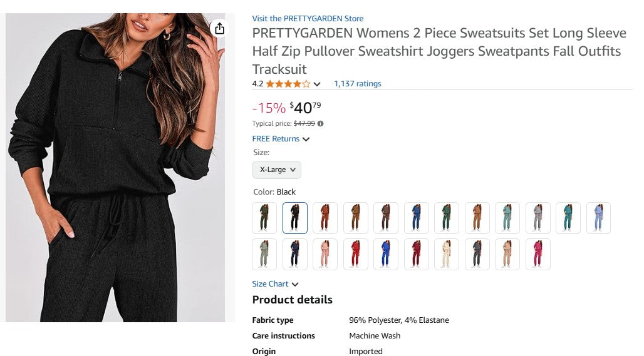Click the typical price info icon
The height and width of the screenshot is (356, 644).
tap(321, 124)
